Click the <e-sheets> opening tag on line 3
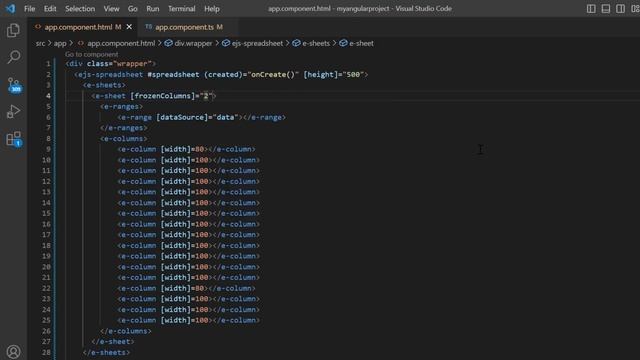The height and width of the screenshot is (360, 640). tap(104, 85)
